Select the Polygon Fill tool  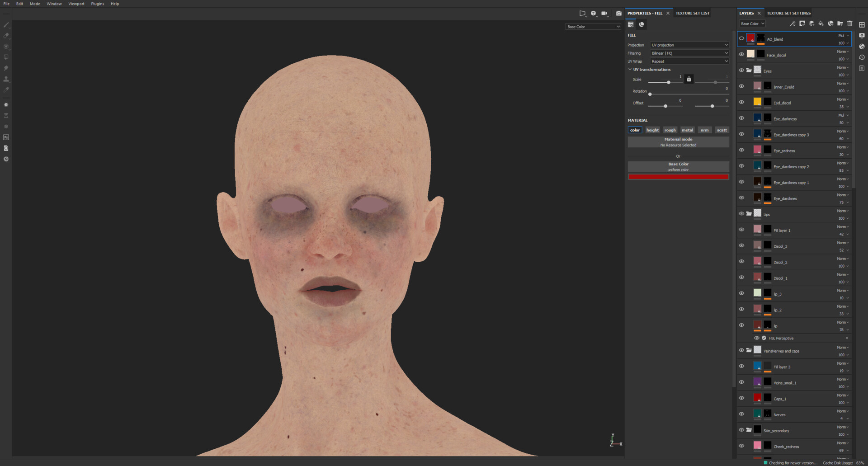tap(6, 57)
